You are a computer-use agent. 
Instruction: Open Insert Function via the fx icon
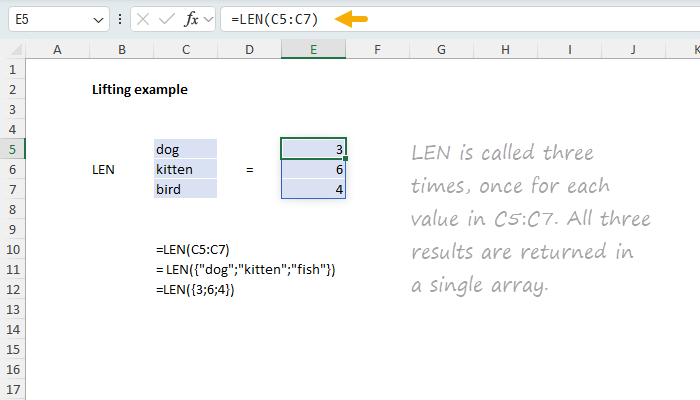click(x=190, y=19)
